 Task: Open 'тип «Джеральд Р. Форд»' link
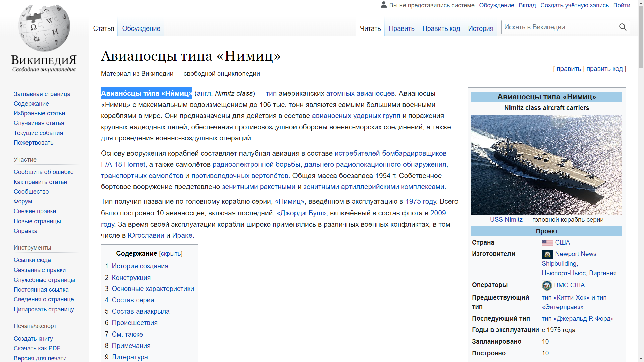578,319
